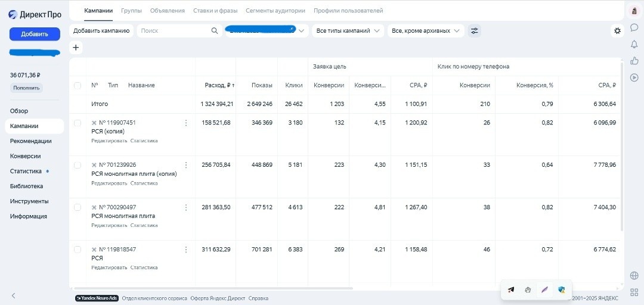Open three-dot menu for campaign 701239926
The image size is (644, 305).
(x=186, y=165)
